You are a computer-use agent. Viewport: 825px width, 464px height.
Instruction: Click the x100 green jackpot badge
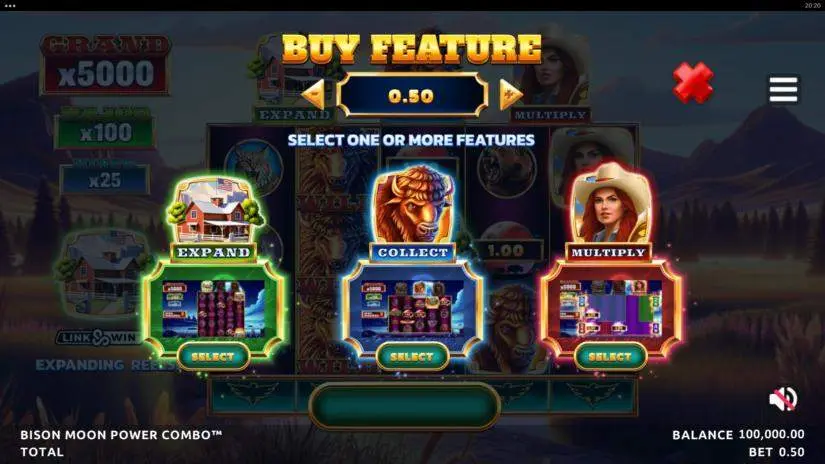coord(105,129)
